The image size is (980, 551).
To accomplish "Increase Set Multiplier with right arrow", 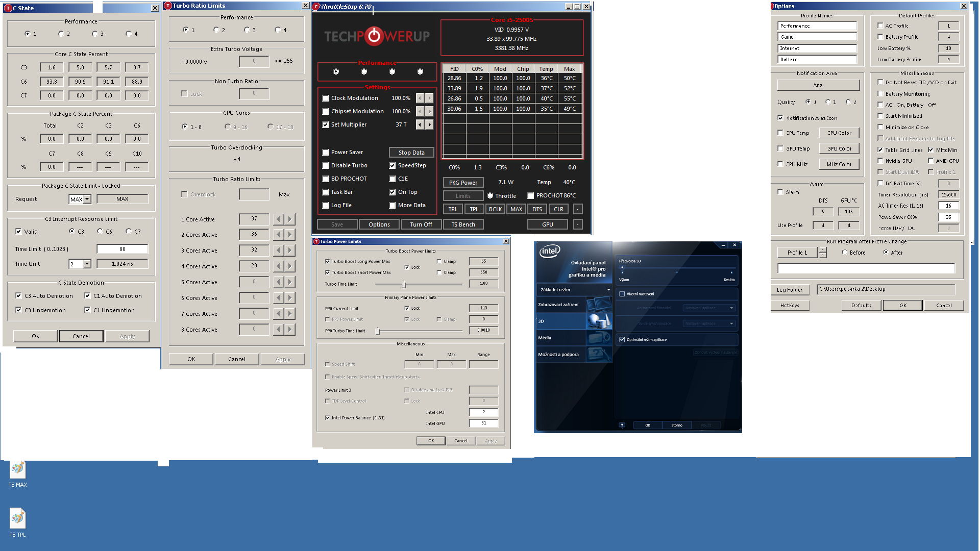I will 429,124.
